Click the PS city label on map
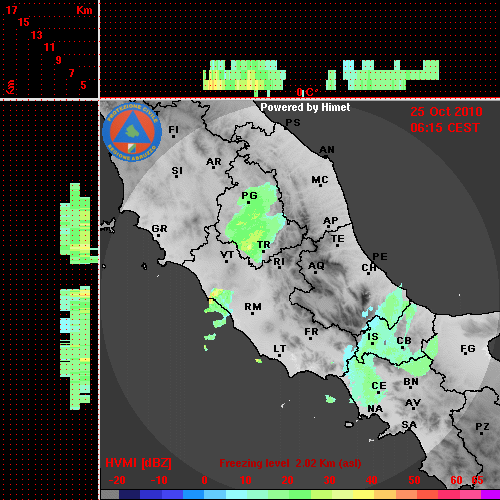The image size is (500, 500). coord(293,123)
